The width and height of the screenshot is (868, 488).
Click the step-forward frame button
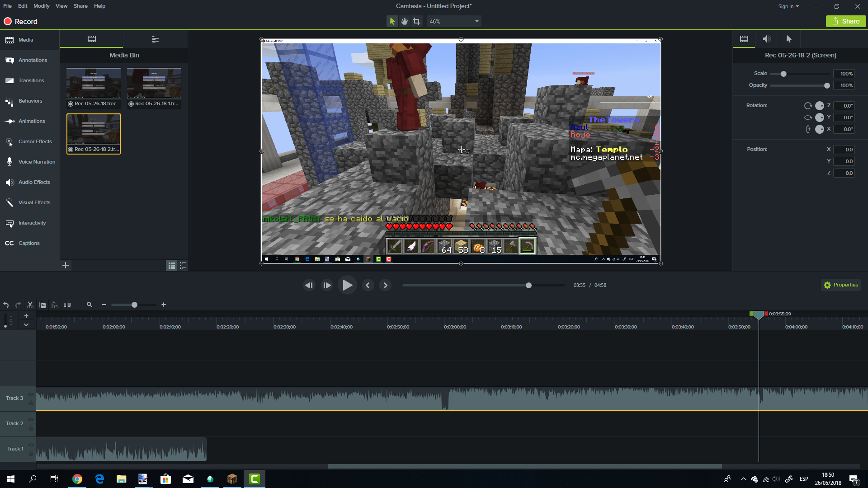(327, 285)
